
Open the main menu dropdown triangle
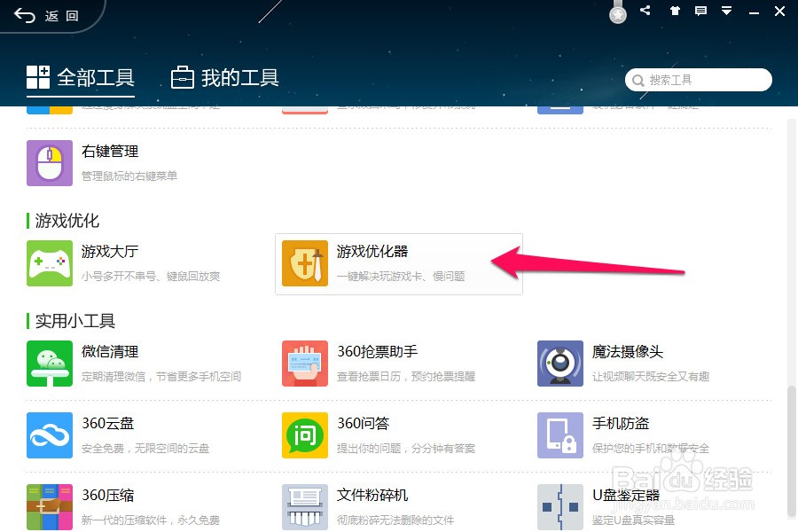pyautogui.click(x=727, y=11)
